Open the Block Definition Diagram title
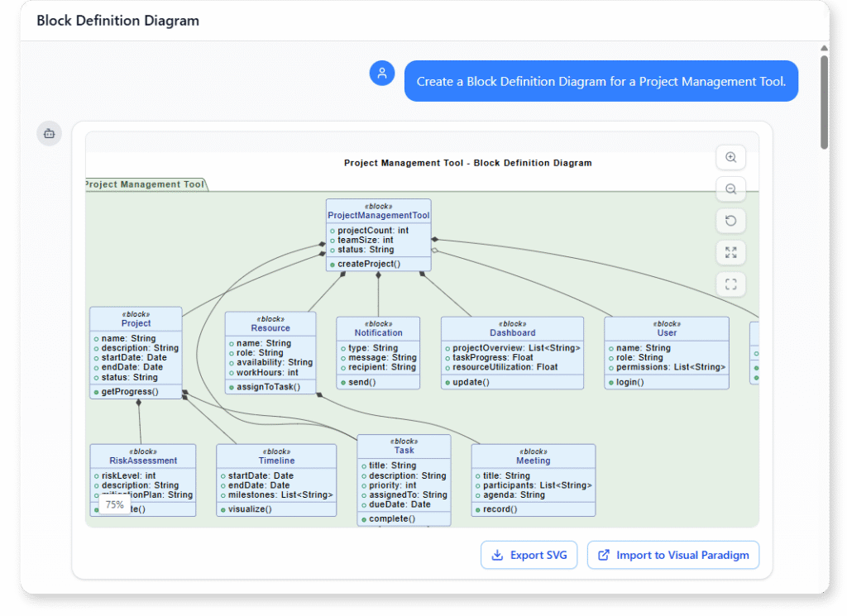The height and width of the screenshot is (616, 847). [x=117, y=20]
